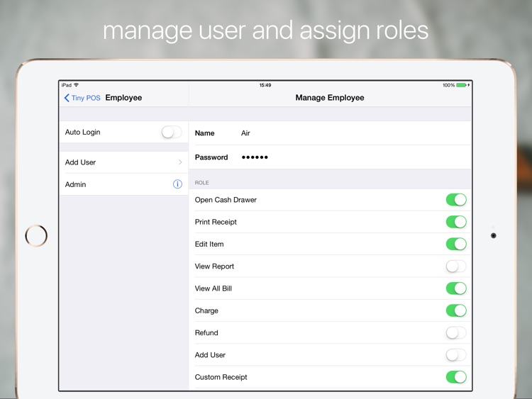The height and width of the screenshot is (399, 532).
Task: Edit the Password field
Action: (330, 157)
